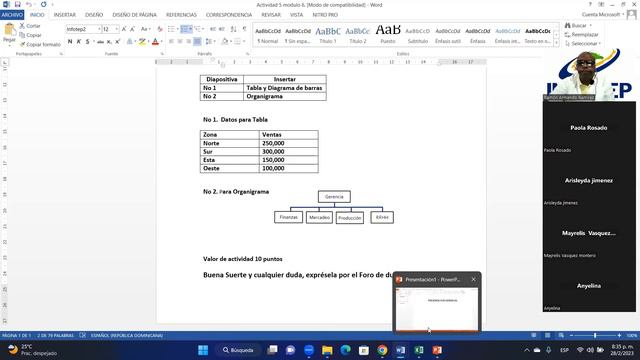Toggle show paragraph marks

point(244,29)
